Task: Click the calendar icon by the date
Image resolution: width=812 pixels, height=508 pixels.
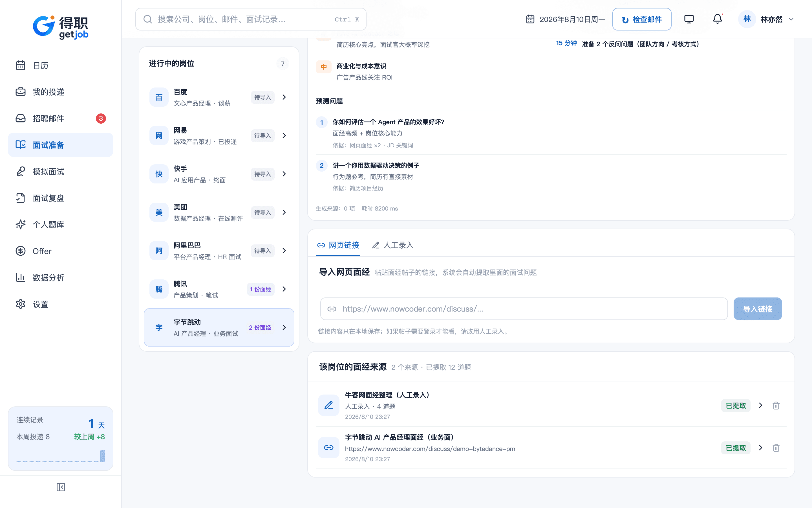Action: coord(530,19)
